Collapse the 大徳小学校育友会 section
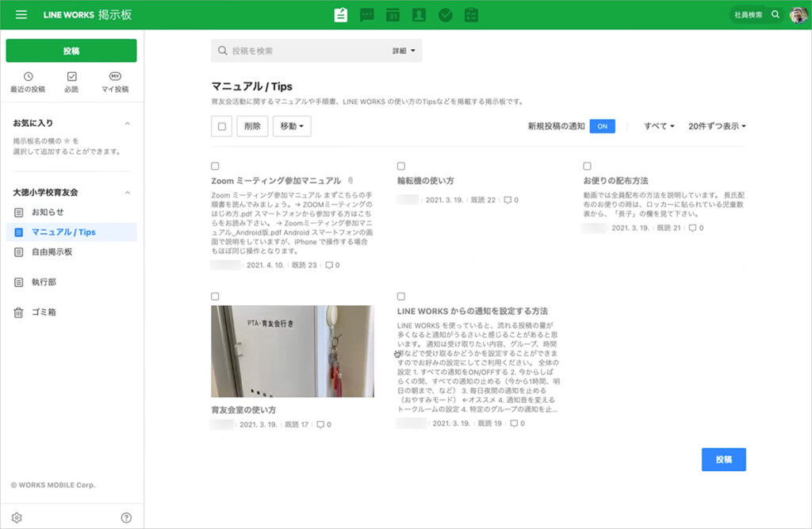 click(x=128, y=193)
